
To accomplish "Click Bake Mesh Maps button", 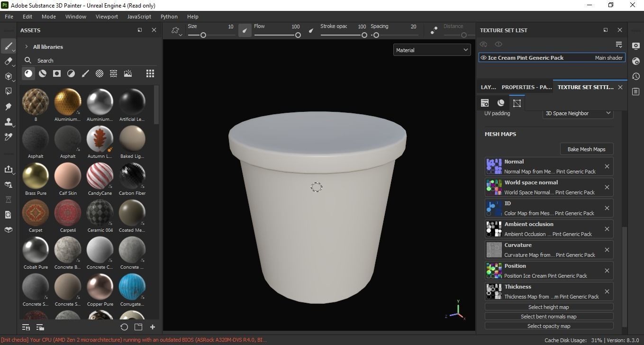I will (586, 149).
